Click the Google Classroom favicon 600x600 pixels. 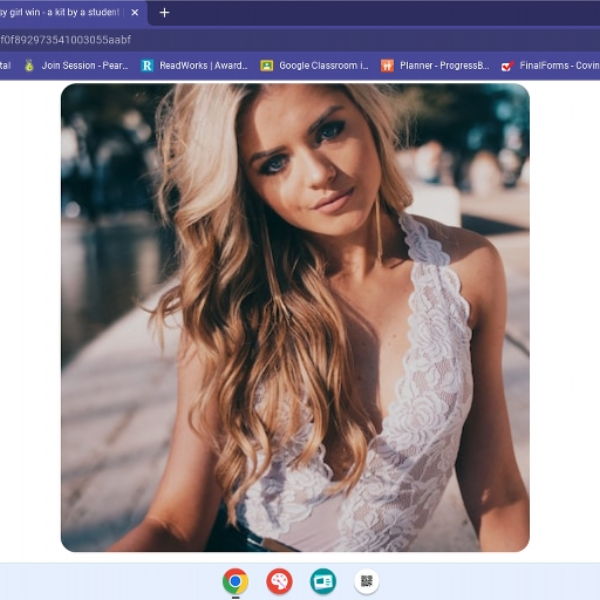click(x=267, y=66)
